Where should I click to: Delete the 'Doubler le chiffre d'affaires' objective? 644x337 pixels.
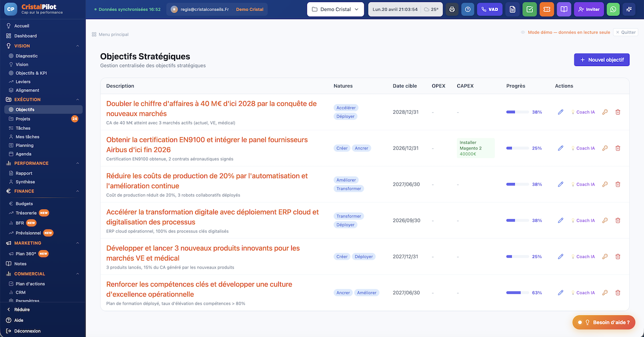[x=618, y=112]
